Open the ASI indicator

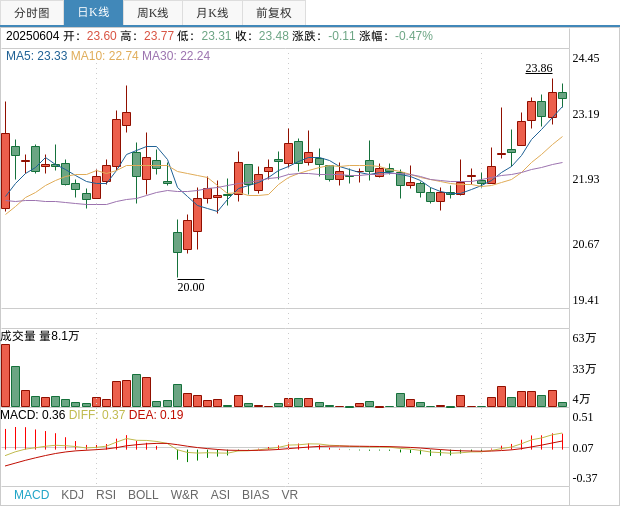click(x=220, y=495)
